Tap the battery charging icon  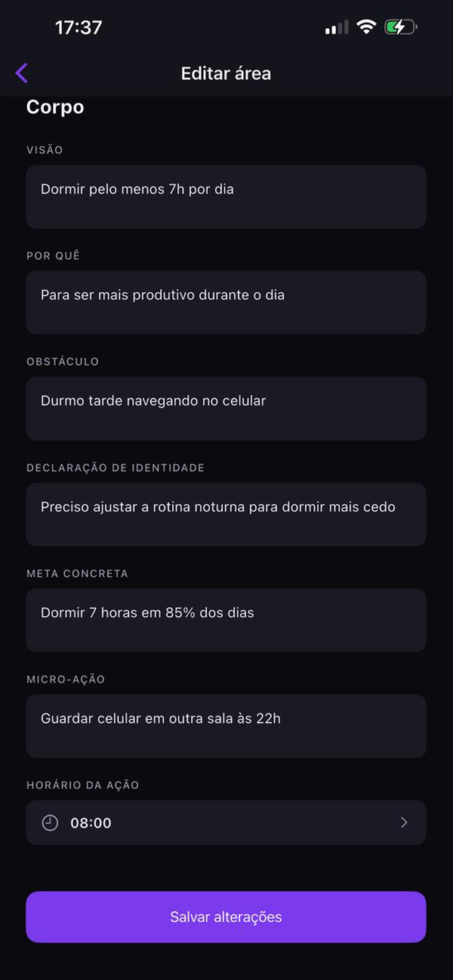coord(399,26)
